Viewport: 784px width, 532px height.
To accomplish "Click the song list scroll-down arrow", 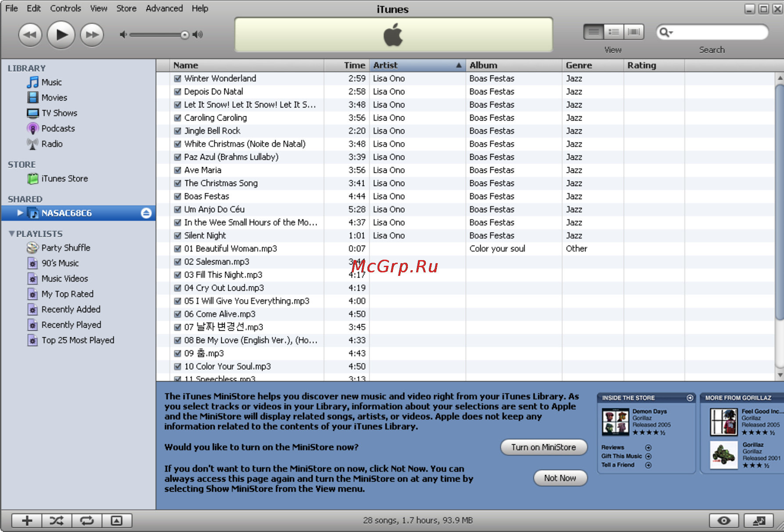I will [x=780, y=375].
